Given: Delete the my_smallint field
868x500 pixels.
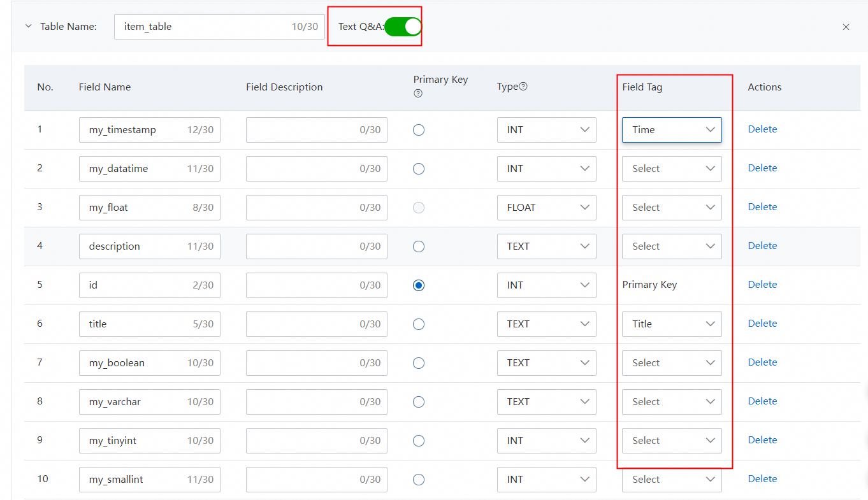Looking at the screenshot, I should click(x=762, y=479).
